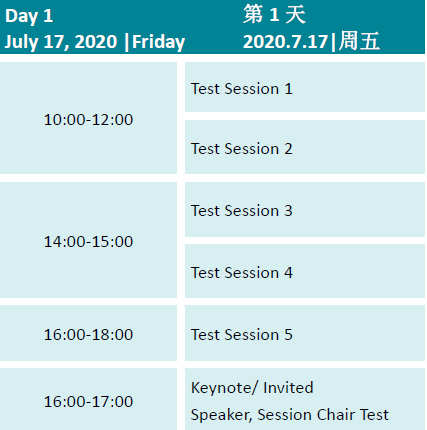Click the Test Session 3 entry
The image size is (427, 430).
click(x=305, y=210)
